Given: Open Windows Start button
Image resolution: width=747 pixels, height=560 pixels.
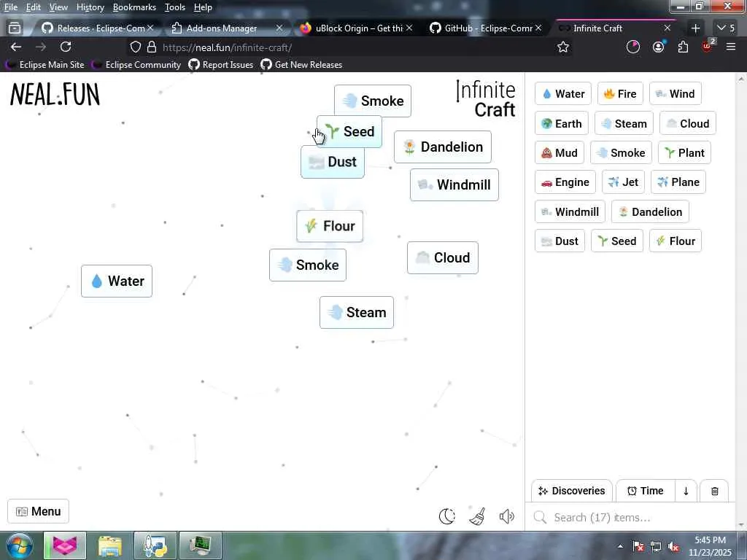Looking at the screenshot, I should pos(19,545).
